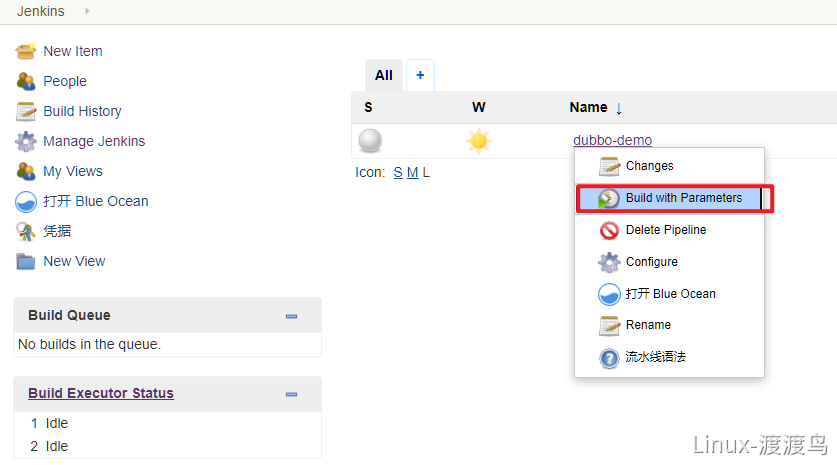Viewport: 837px width, 465px height.
Task: Click the New View folder icon
Action: click(x=26, y=262)
